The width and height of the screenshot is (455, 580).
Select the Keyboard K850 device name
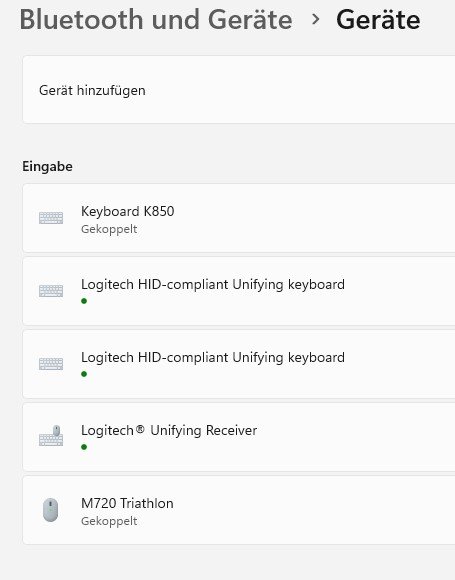pos(128,211)
